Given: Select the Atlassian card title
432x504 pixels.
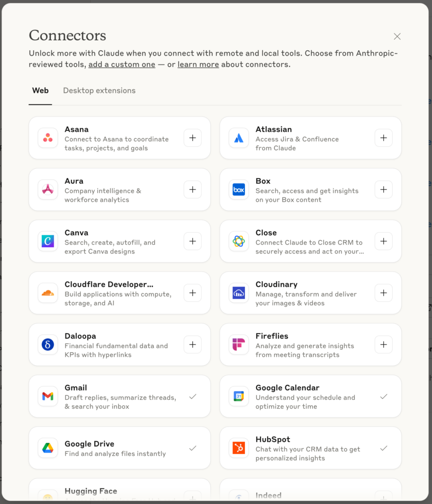Looking at the screenshot, I should click(274, 129).
